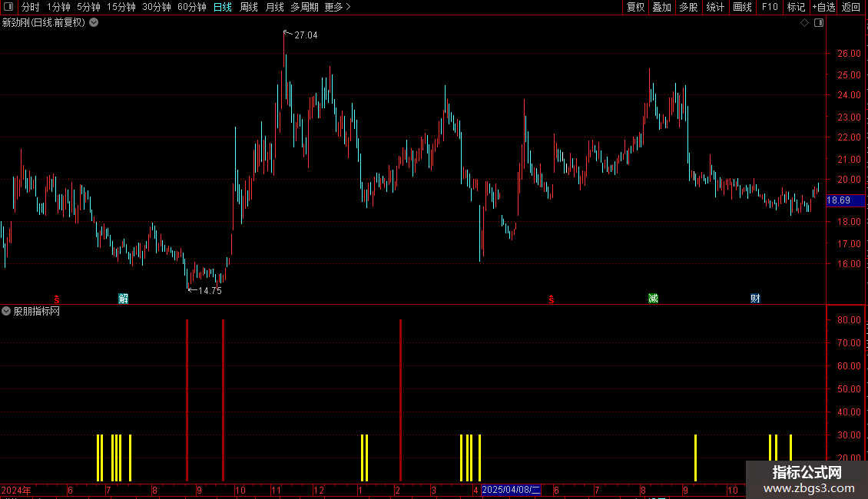Select the 30分钟 period tab

pos(156,7)
